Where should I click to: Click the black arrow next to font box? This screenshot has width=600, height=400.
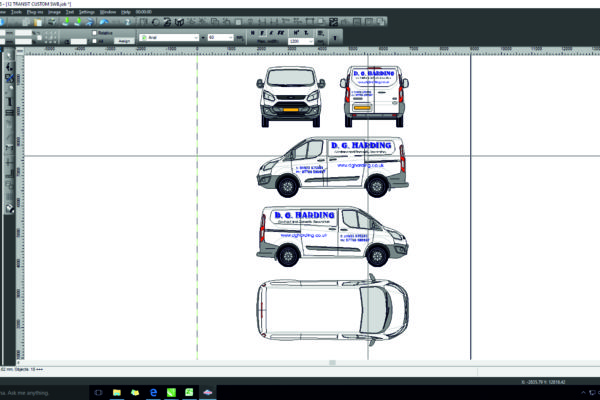click(203, 38)
